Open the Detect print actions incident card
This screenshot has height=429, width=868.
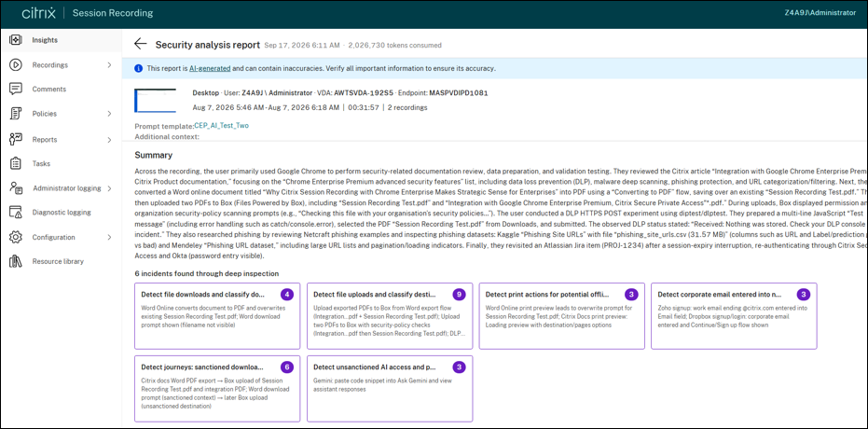(x=562, y=316)
